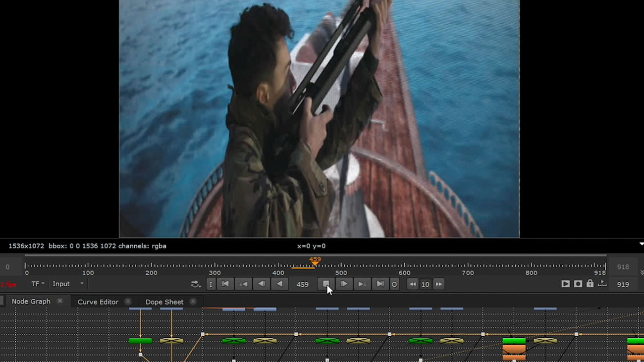Open the Input frame range dropdown
The height and width of the screenshot is (362, 644).
pos(68,284)
